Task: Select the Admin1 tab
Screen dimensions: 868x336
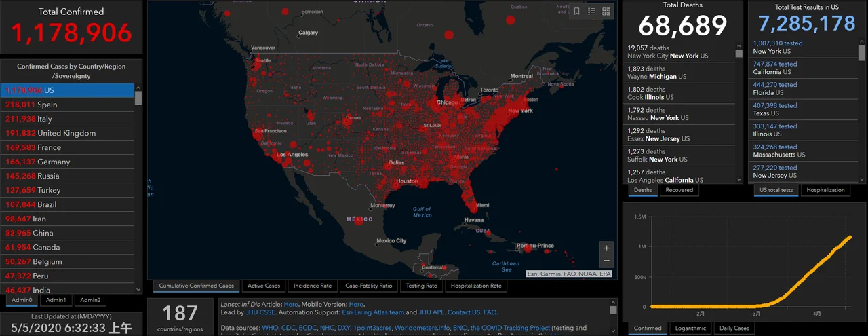Action: point(56,300)
